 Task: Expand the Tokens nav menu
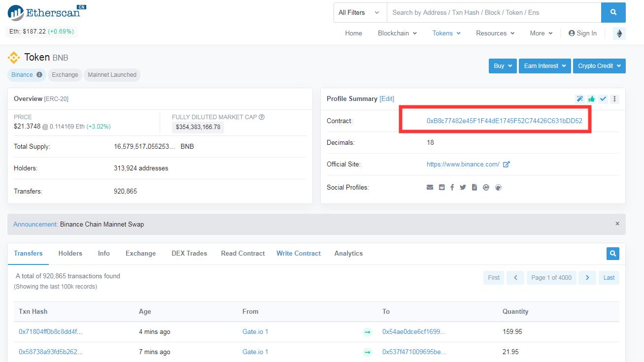point(446,33)
